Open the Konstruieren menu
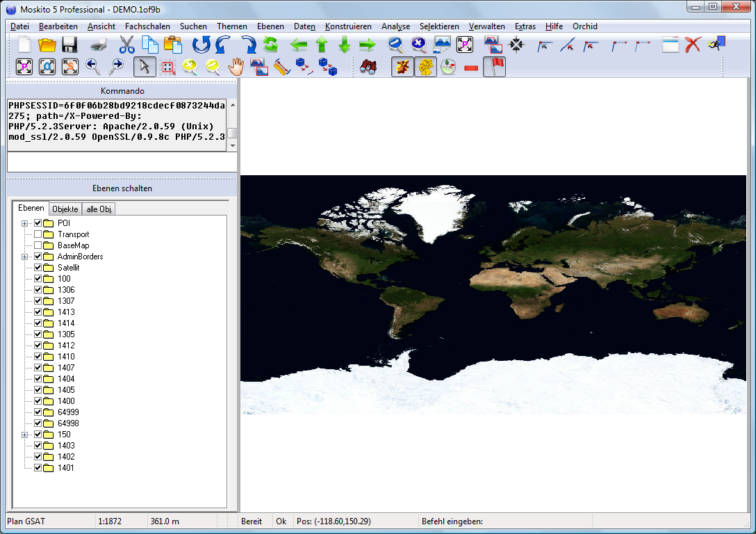The image size is (756, 534). pos(347,26)
